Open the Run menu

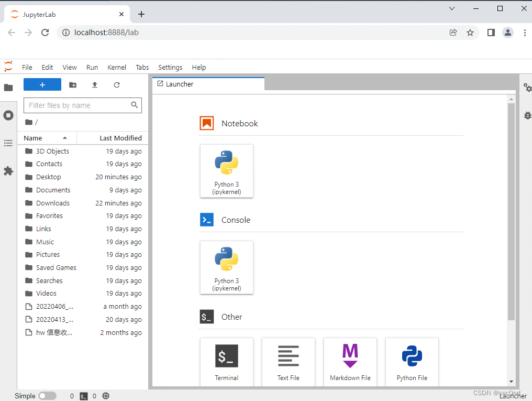(x=92, y=67)
